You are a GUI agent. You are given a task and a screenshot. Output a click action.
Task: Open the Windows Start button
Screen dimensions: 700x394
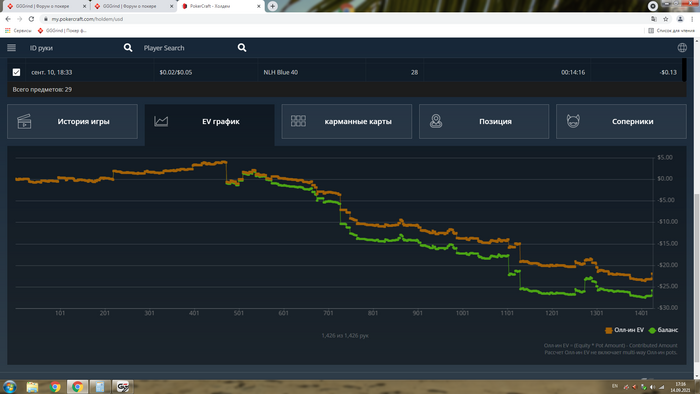click(x=10, y=386)
